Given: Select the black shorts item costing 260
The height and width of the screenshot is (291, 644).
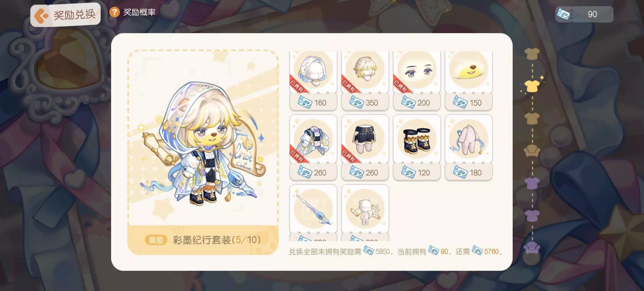Looking at the screenshot, I should 365,147.
